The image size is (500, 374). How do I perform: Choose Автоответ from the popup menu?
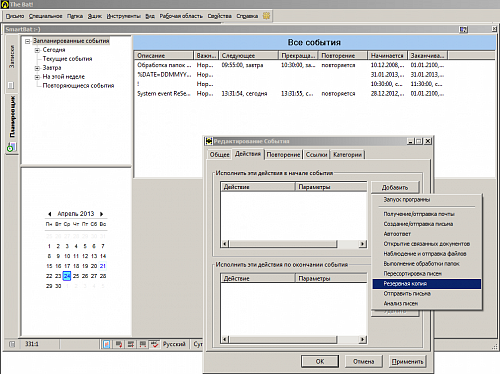click(426, 234)
